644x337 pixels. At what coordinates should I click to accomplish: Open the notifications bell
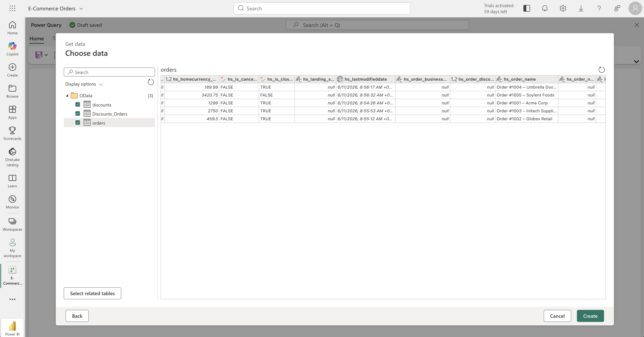point(545,8)
